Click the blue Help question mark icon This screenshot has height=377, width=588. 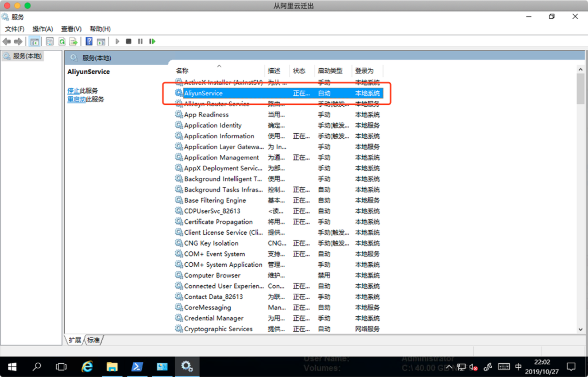[x=89, y=41]
